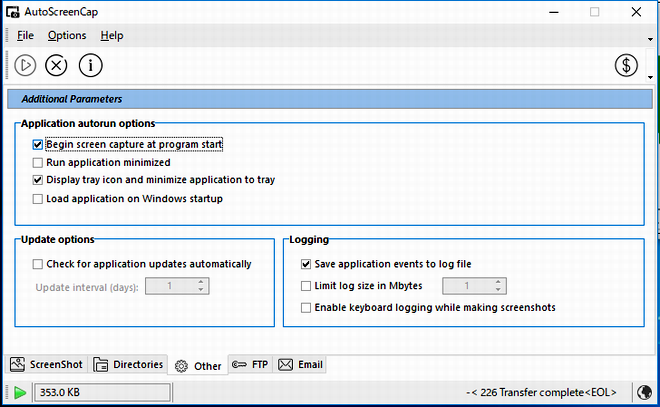Enable keyboard logging while making screenshots
660x407 pixels.
[306, 308]
